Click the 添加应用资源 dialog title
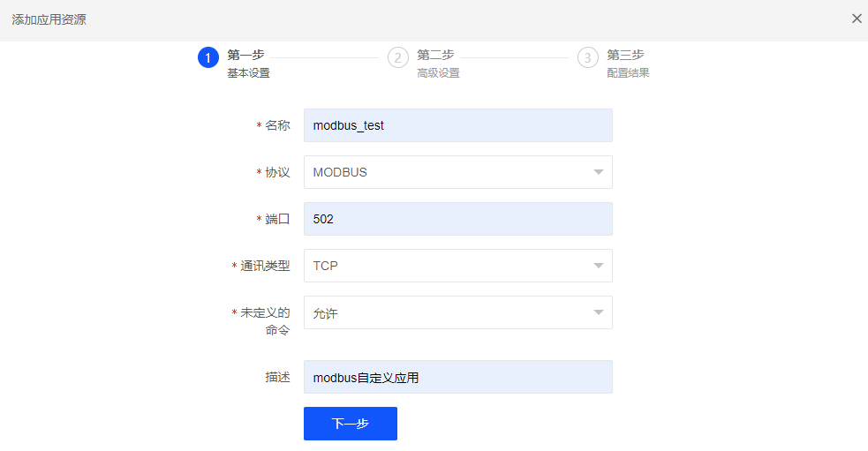The image size is (868, 451). 49,19
